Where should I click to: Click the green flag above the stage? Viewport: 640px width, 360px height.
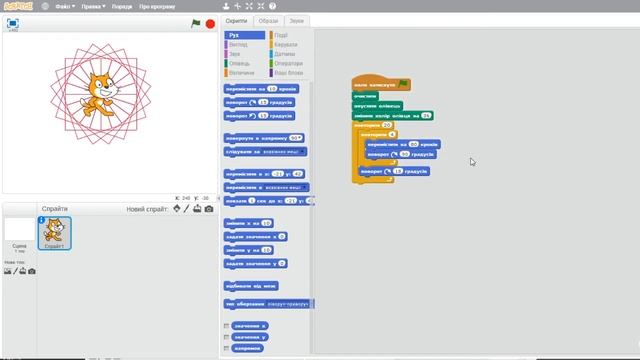tap(196, 24)
